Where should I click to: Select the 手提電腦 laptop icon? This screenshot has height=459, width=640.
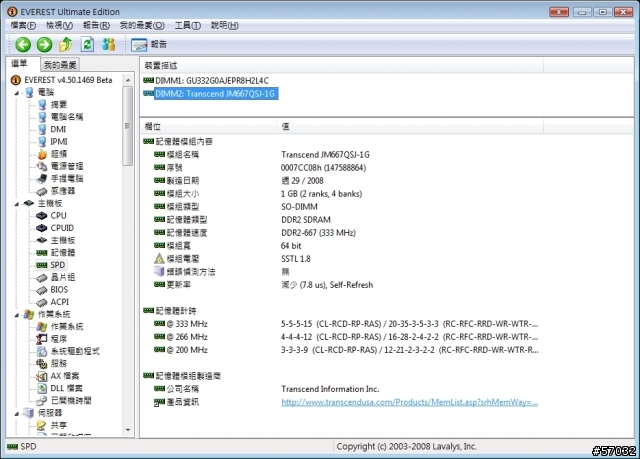coord(42,178)
